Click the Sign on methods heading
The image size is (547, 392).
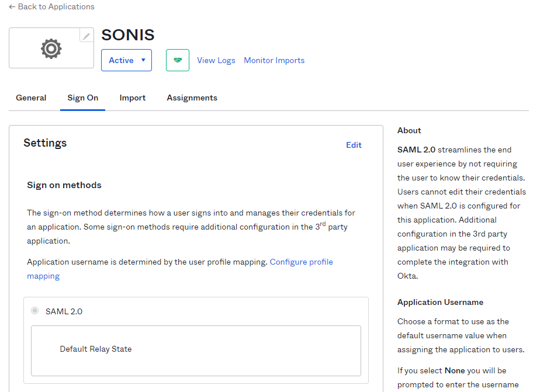click(63, 185)
